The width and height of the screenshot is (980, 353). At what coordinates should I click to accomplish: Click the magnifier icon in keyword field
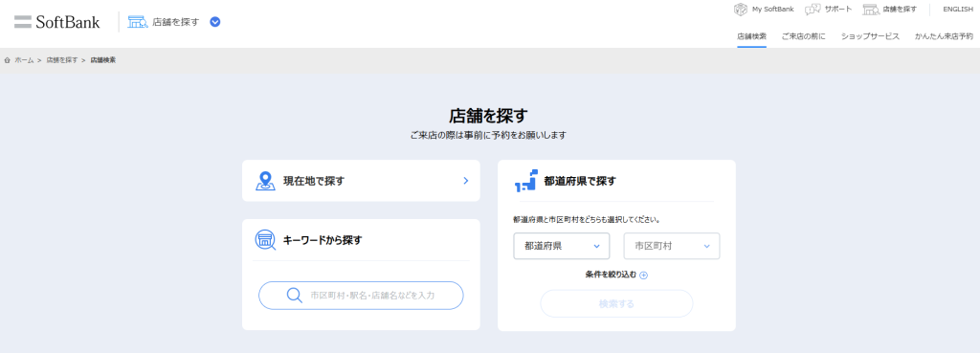[x=295, y=295]
